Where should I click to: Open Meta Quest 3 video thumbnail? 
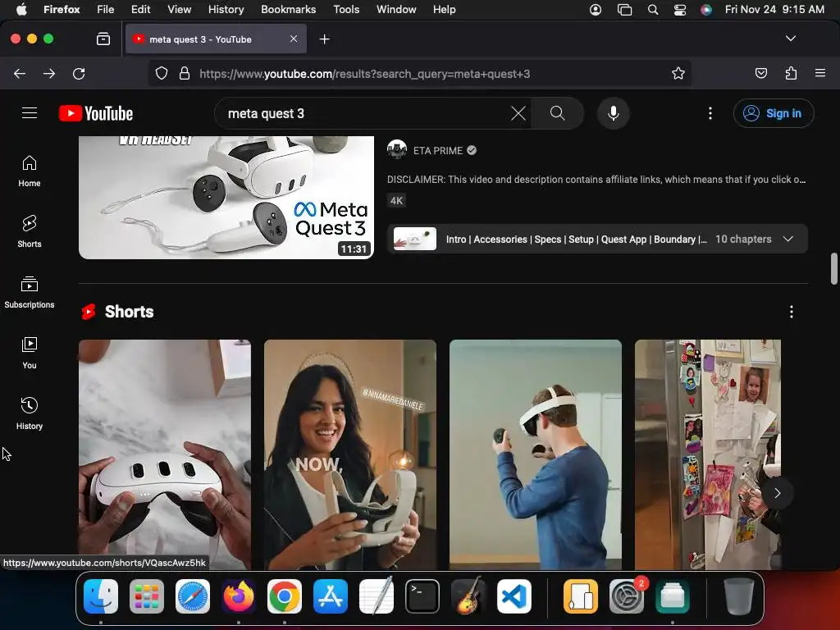pos(226,197)
